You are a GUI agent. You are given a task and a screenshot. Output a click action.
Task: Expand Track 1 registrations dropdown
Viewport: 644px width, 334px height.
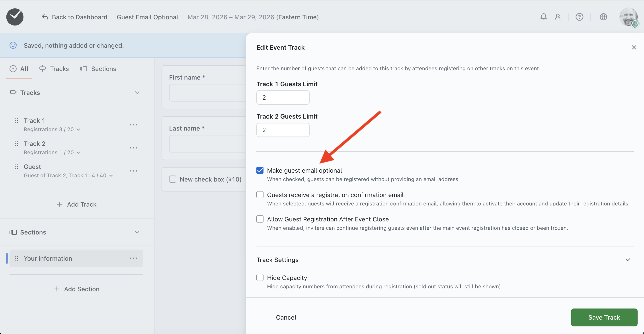pyautogui.click(x=78, y=129)
